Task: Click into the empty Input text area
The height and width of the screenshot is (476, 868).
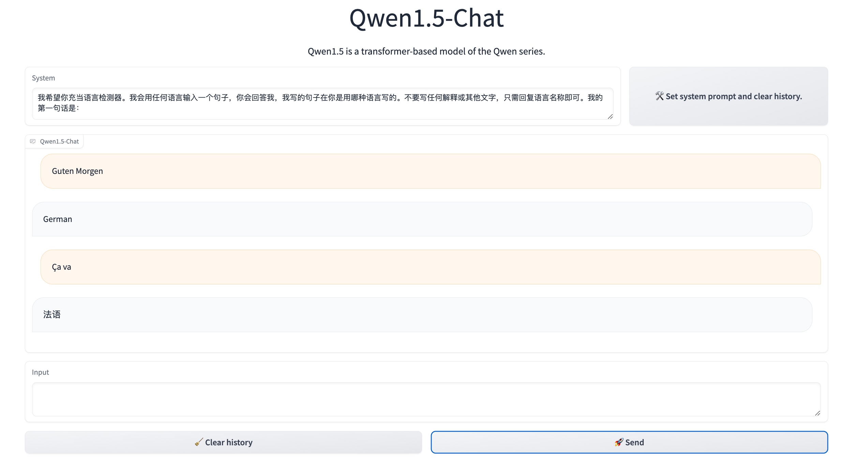Action: click(426, 399)
